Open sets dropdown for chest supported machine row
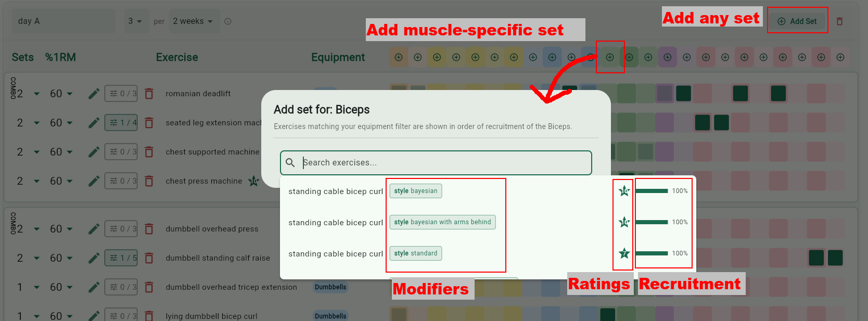Image resolution: width=868 pixels, height=321 pixels. (x=28, y=152)
